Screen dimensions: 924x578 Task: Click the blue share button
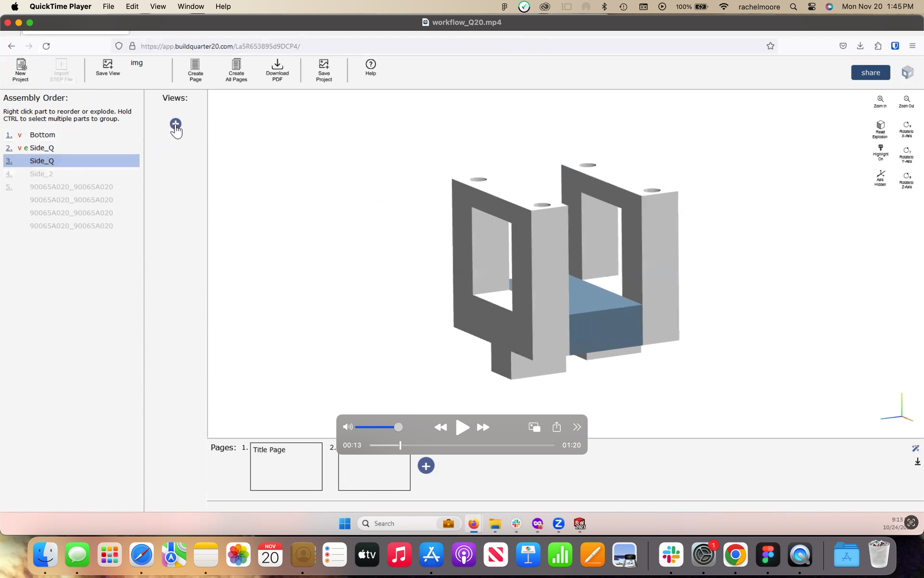(x=870, y=72)
